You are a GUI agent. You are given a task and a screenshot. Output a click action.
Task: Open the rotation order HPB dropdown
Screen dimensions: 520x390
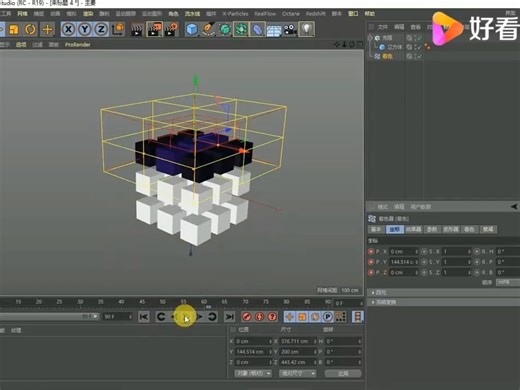pyautogui.click(x=507, y=282)
